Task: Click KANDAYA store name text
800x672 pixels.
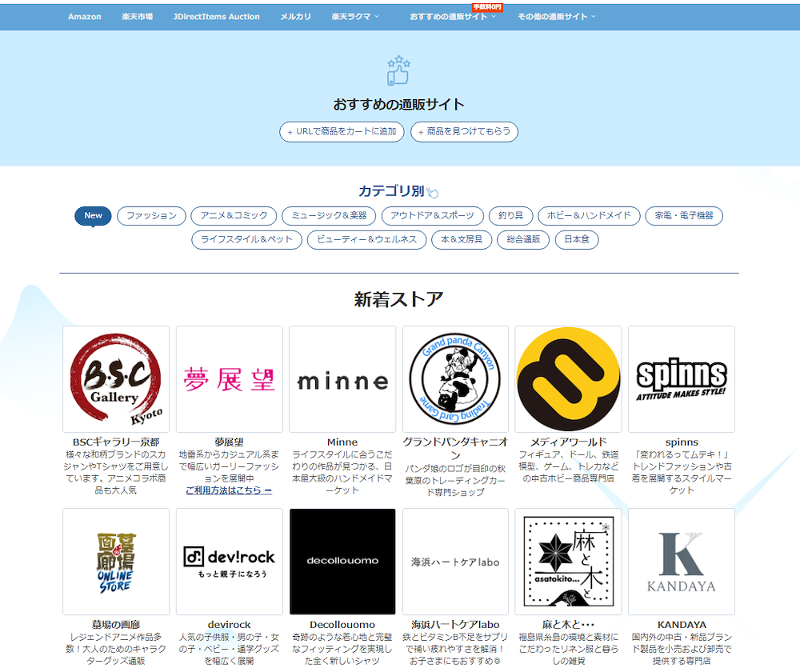Action: tap(682, 625)
